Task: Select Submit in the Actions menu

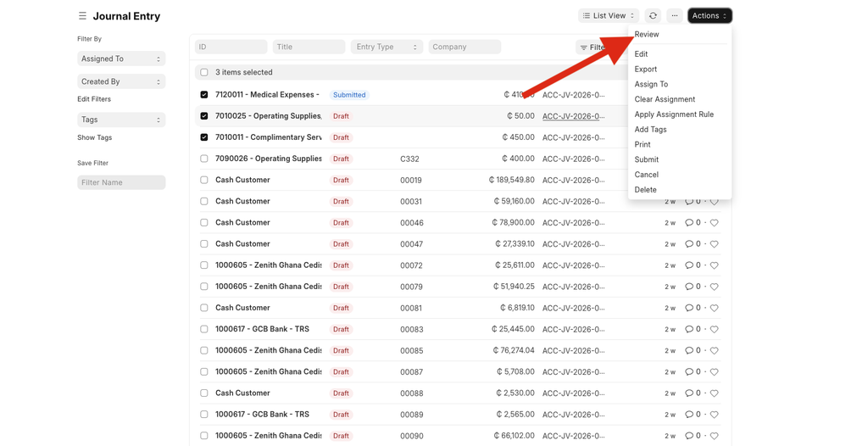Action: 647,159
